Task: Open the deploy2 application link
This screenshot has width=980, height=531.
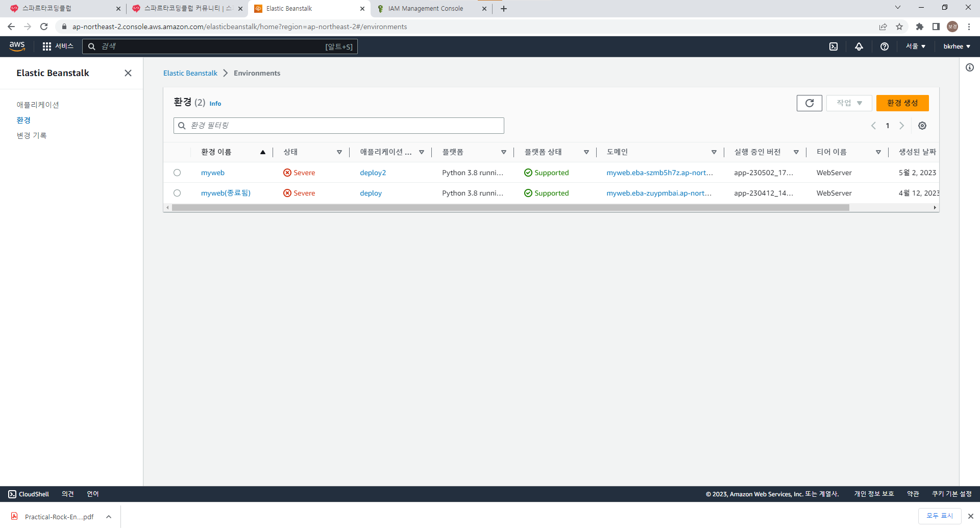Action: coord(373,173)
